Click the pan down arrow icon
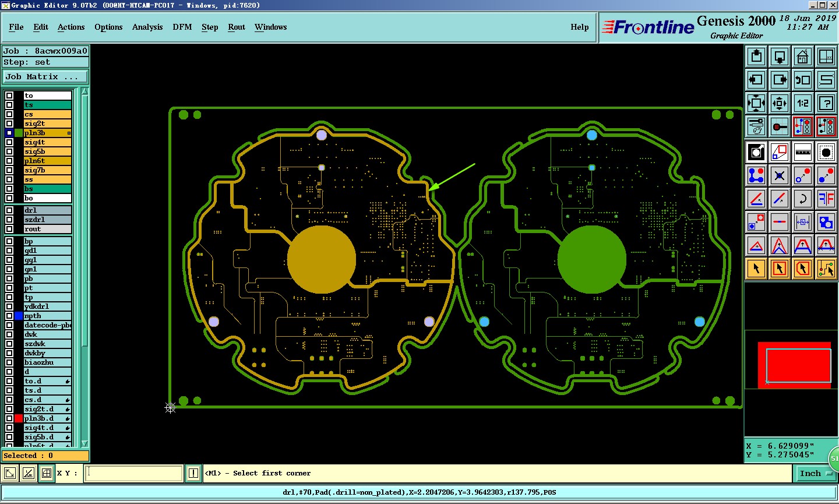Screen dimensions: 839x504 [780, 57]
